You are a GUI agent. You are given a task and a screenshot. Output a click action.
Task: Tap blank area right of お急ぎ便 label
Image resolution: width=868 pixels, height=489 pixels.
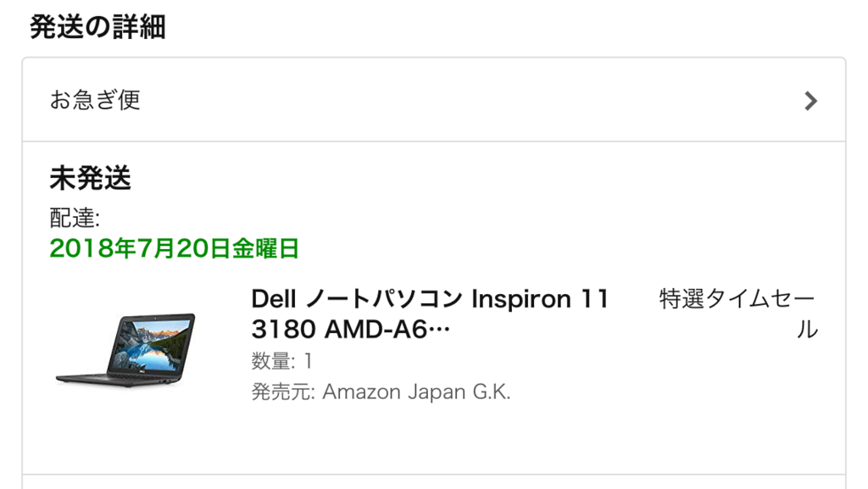470,100
